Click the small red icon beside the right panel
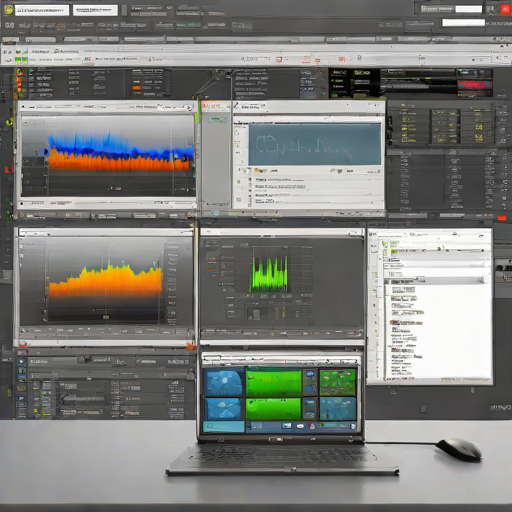Image resolution: width=512 pixels, height=512 pixels. click(502, 218)
